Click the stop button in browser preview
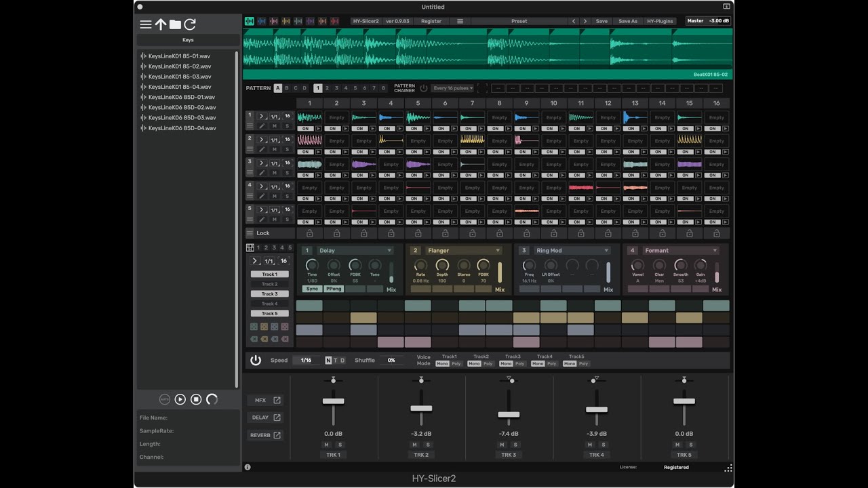This screenshot has width=868, height=488. [x=196, y=399]
